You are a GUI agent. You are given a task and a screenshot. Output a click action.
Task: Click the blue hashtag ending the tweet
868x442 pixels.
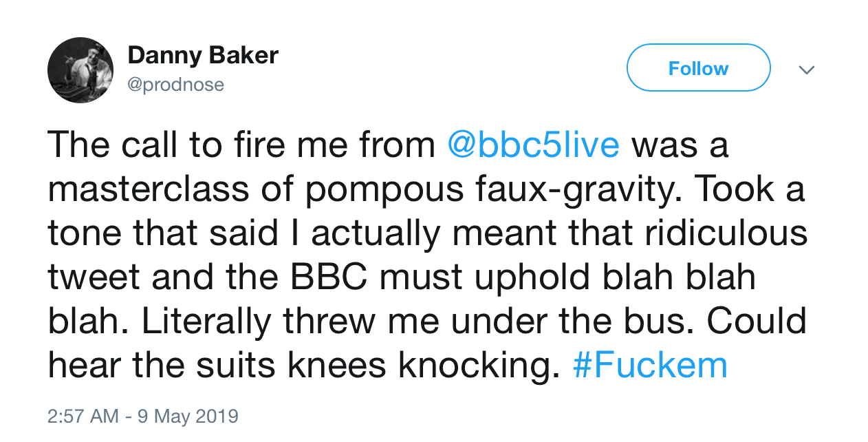point(650,366)
